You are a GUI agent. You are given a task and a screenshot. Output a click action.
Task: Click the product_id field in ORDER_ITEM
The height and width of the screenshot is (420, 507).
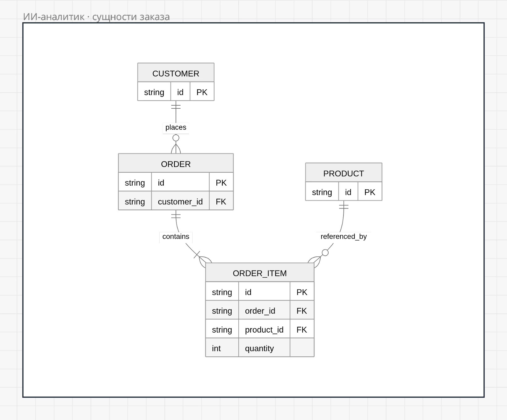click(264, 329)
